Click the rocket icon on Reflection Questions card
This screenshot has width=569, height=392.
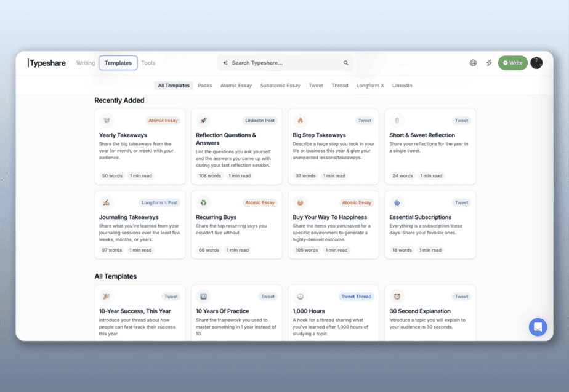[x=203, y=121]
